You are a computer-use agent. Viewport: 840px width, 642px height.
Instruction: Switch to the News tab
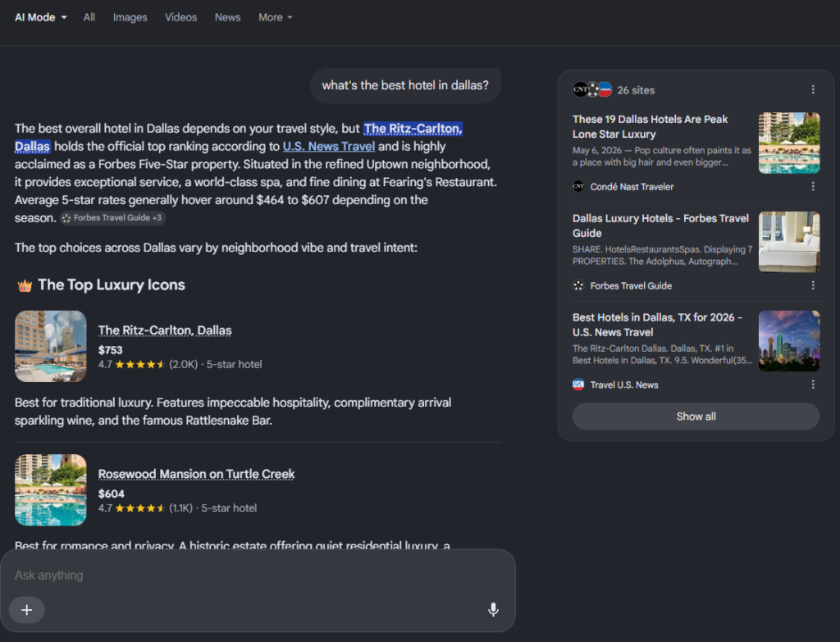click(x=227, y=17)
